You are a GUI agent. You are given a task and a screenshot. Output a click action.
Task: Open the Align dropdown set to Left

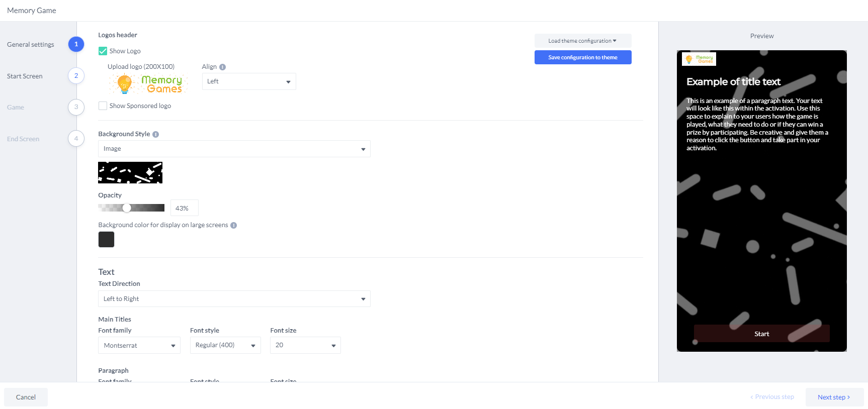[x=248, y=81]
